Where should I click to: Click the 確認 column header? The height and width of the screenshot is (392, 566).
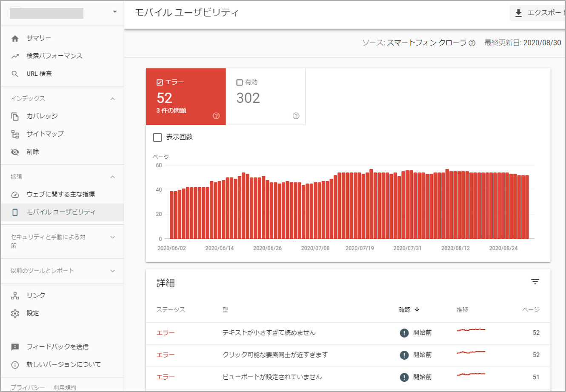pyautogui.click(x=405, y=310)
